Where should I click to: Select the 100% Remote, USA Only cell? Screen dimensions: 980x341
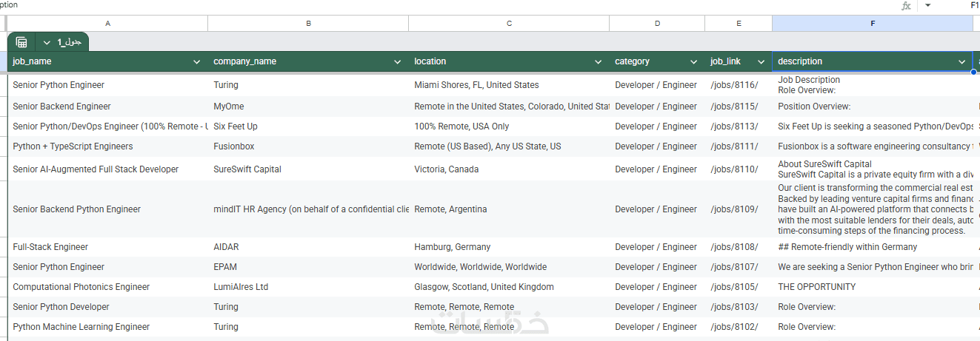[x=509, y=126]
